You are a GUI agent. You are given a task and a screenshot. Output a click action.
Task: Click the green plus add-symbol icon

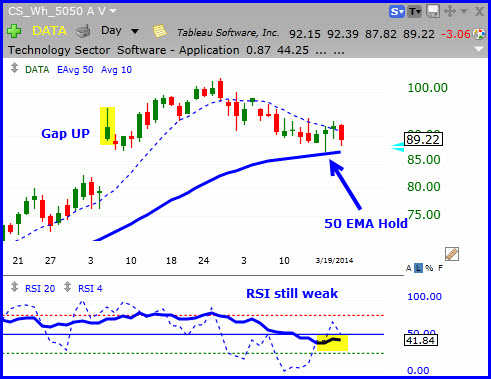[14, 32]
